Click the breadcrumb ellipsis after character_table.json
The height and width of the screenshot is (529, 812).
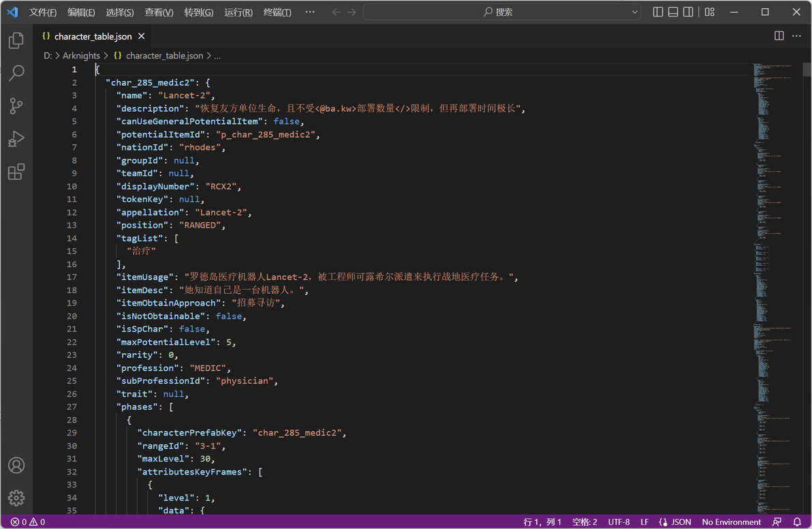click(217, 55)
